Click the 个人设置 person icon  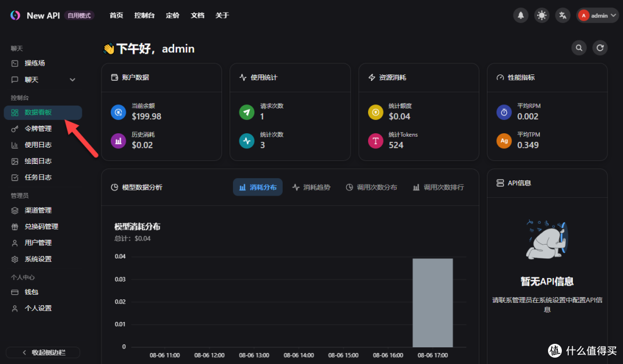pyautogui.click(x=14, y=309)
